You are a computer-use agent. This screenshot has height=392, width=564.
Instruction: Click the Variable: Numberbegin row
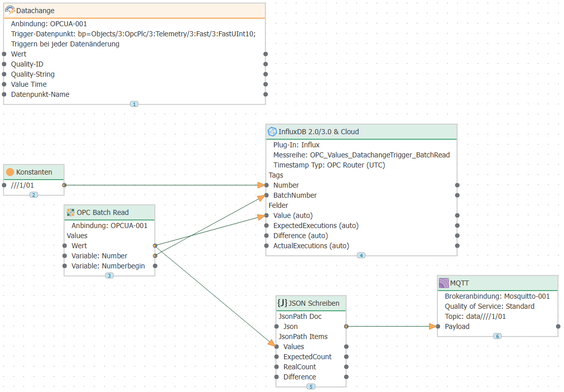[x=108, y=266]
